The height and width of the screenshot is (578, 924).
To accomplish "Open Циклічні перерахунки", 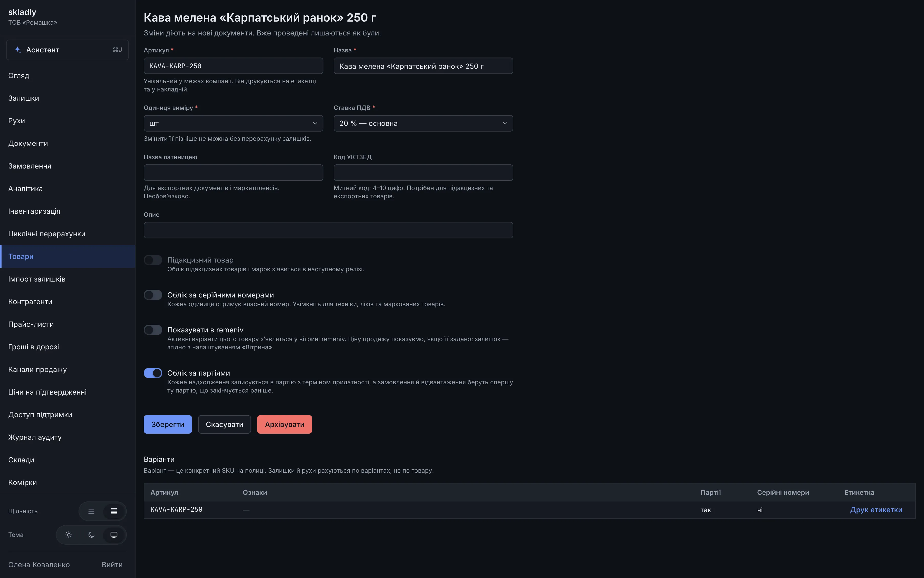I will click(x=68, y=234).
